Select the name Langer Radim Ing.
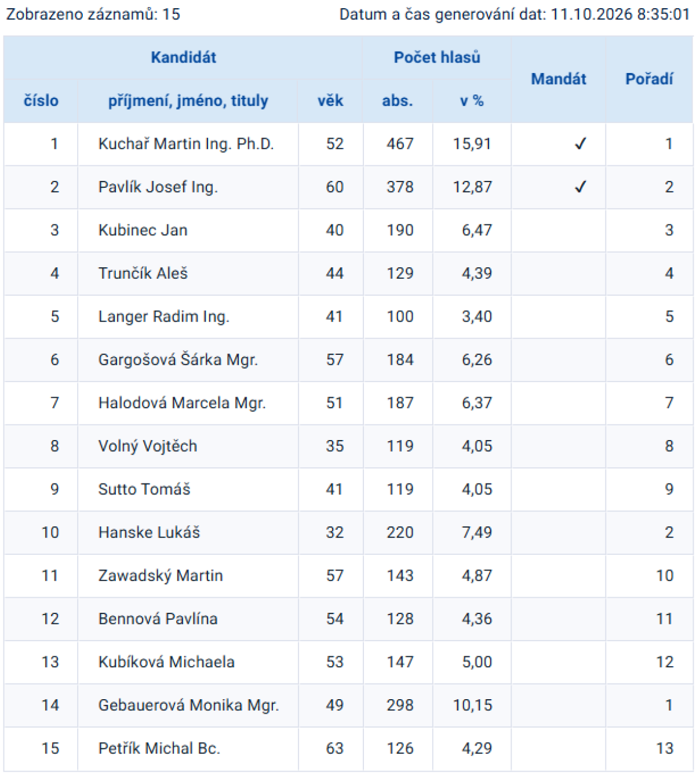This screenshot has width=700, height=778. [164, 317]
